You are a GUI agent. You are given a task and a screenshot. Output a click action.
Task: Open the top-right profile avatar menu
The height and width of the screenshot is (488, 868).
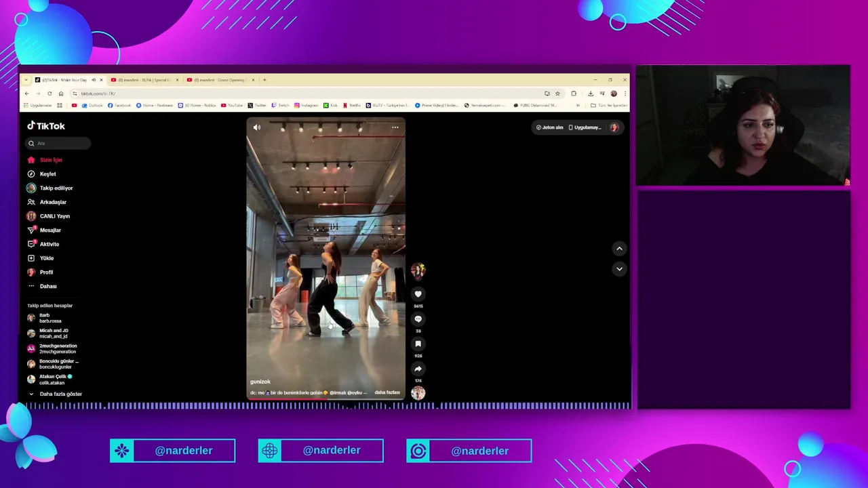[x=614, y=127]
